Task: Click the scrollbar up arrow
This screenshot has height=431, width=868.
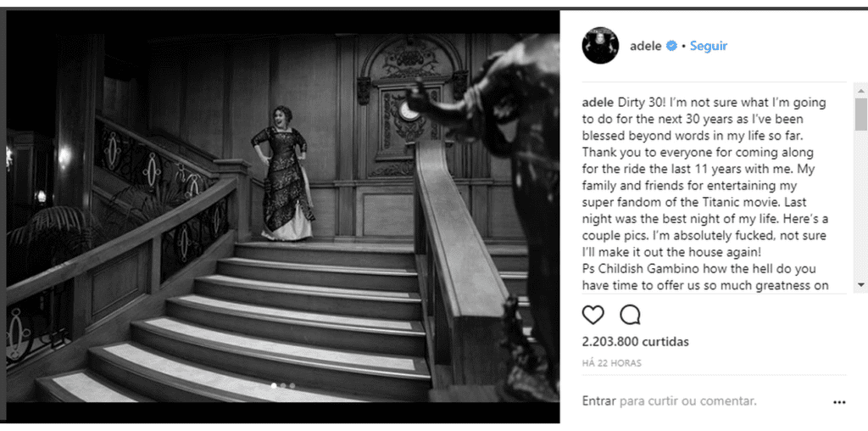Action: pos(861,91)
